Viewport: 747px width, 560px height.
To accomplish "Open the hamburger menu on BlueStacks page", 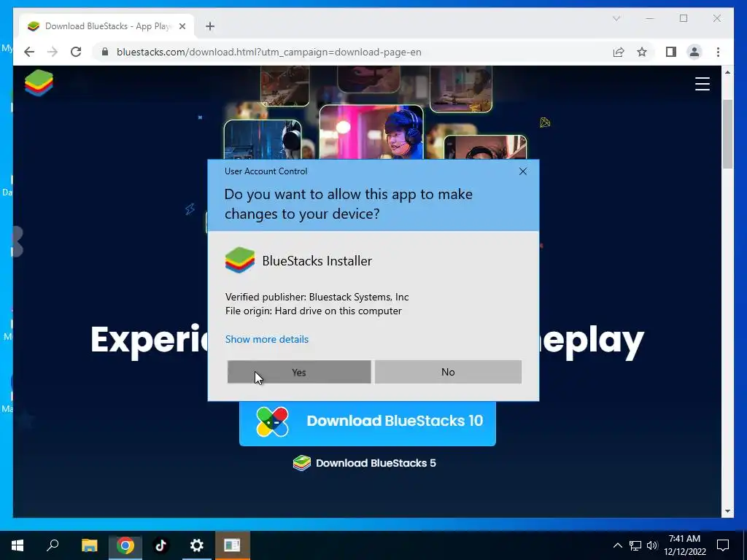I will click(703, 84).
